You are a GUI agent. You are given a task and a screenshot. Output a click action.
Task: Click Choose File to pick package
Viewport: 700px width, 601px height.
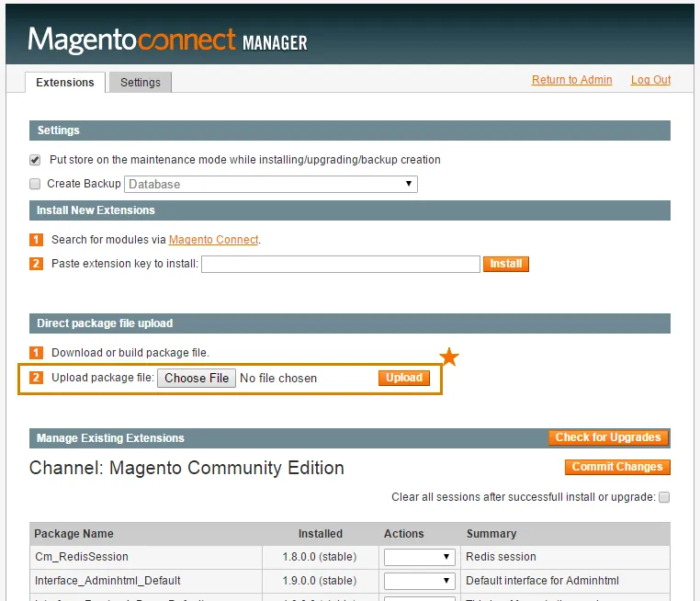coord(197,378)
